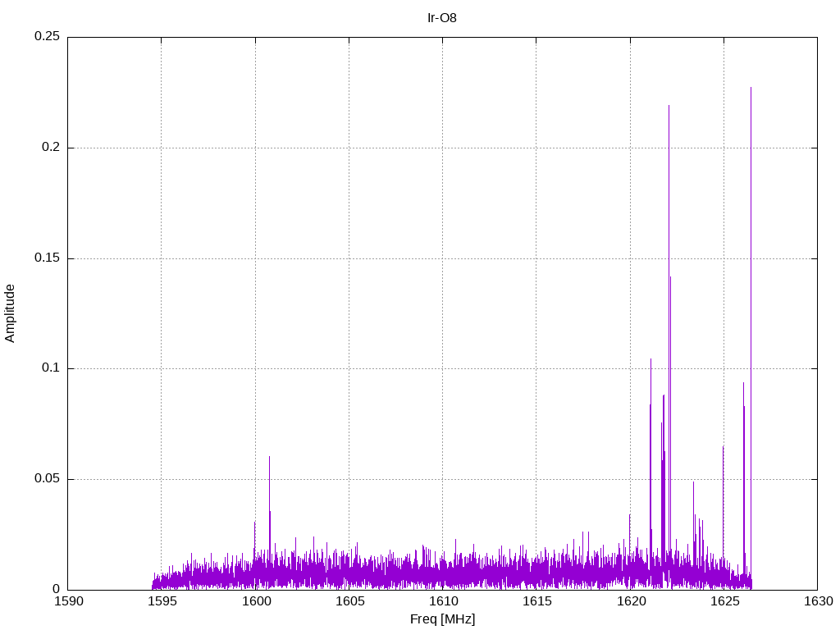This screenshot has height=630, width=840.
Task: Click the plot title Ir-O8
Action: [442, 17]
